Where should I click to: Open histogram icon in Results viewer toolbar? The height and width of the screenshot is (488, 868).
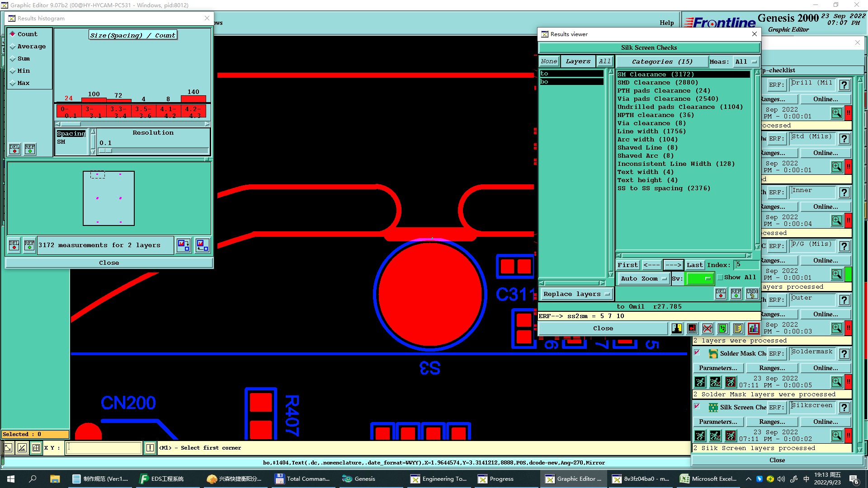point(753,328)
